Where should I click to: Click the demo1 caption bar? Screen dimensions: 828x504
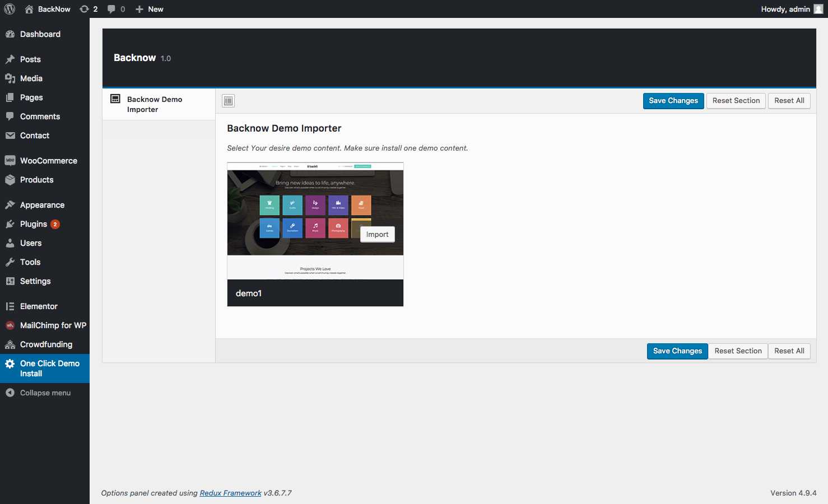point(315,293)
